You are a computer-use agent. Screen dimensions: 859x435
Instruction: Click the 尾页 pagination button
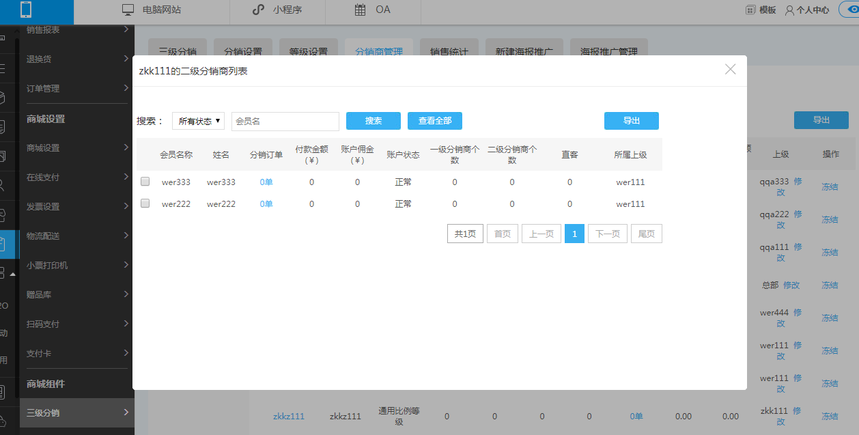pos(646,234)
